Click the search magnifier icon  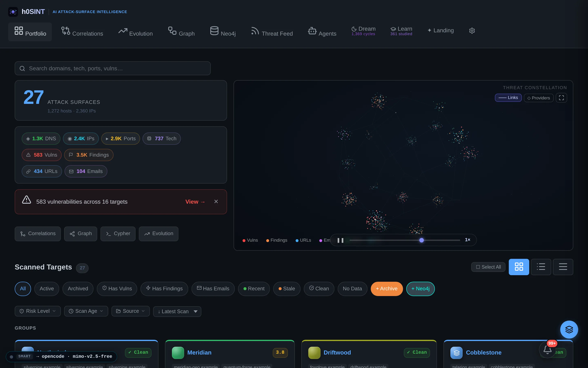coord(22,68)
